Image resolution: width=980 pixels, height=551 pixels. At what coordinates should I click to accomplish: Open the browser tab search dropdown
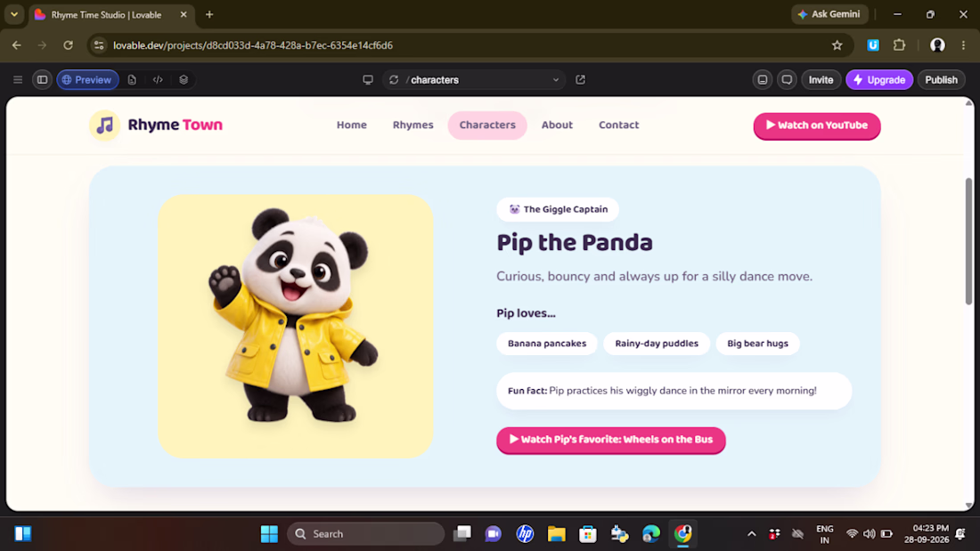(14, 14)
